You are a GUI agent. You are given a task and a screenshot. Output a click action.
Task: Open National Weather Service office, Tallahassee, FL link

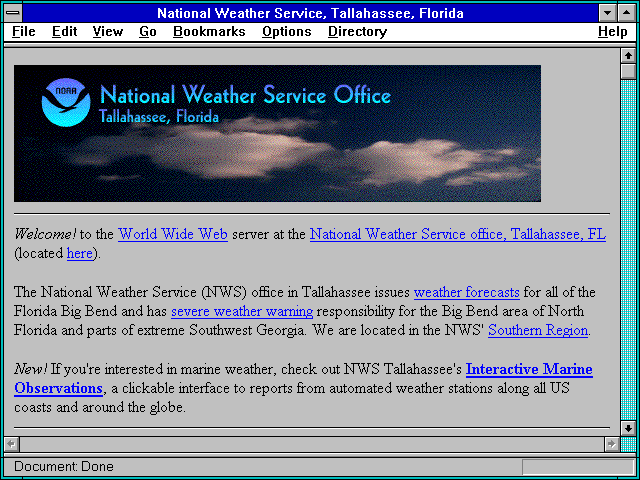(x=458, y=234)
